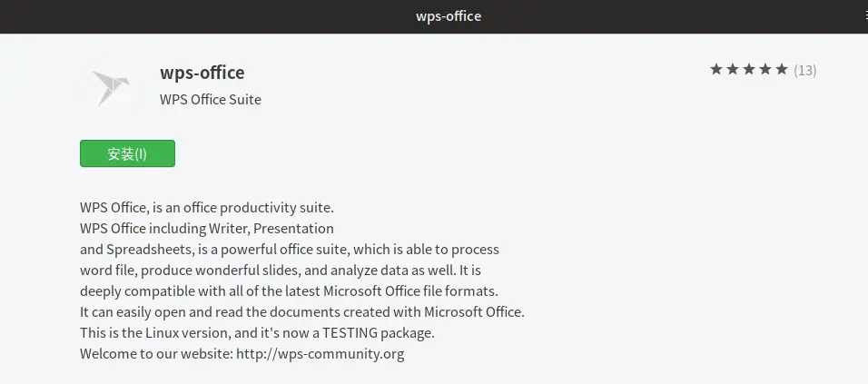Click the WPS Office Suite subtitle

coord(211,100)
